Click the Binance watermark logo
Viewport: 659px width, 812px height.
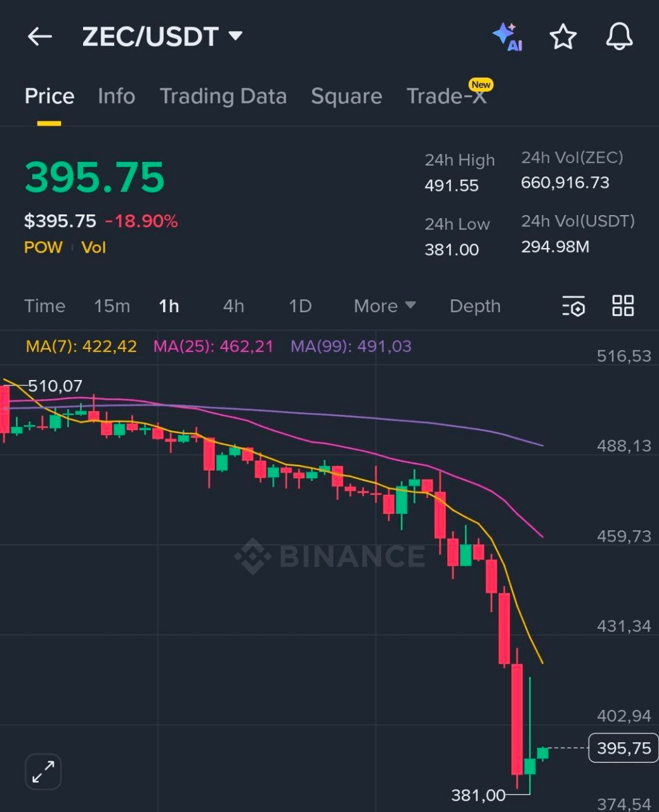[330, 556]
